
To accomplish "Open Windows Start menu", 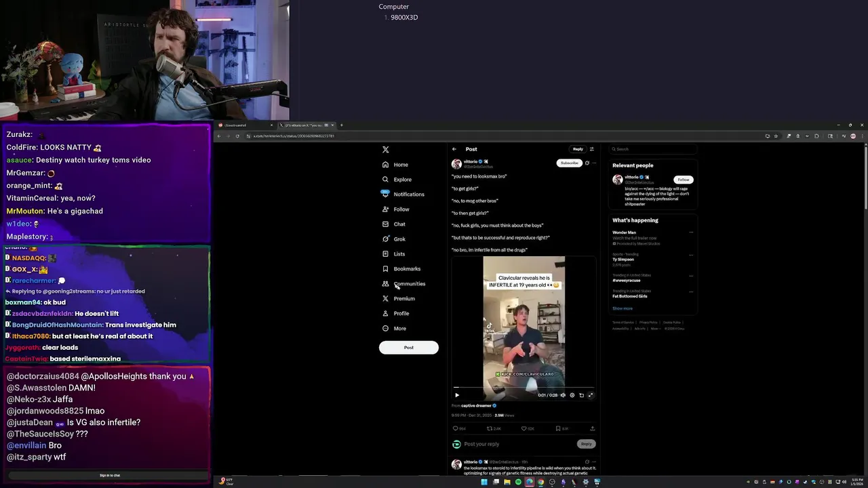I will [x=484, y=482].
